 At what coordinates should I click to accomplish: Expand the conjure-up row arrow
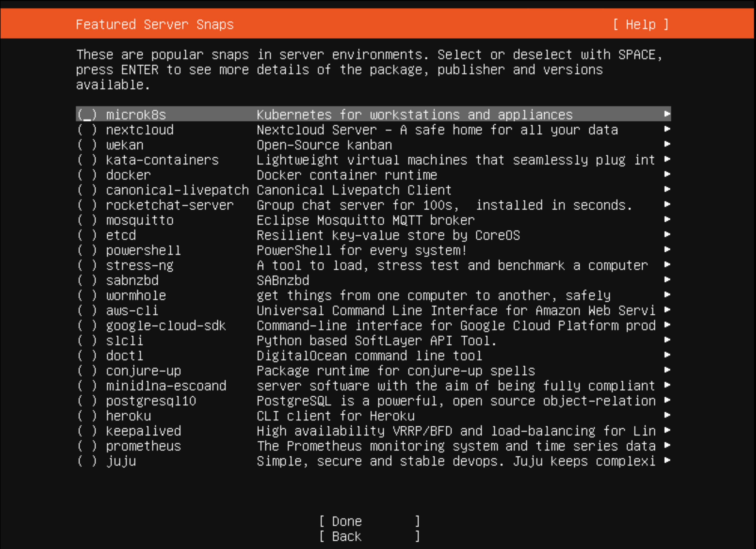667,370
